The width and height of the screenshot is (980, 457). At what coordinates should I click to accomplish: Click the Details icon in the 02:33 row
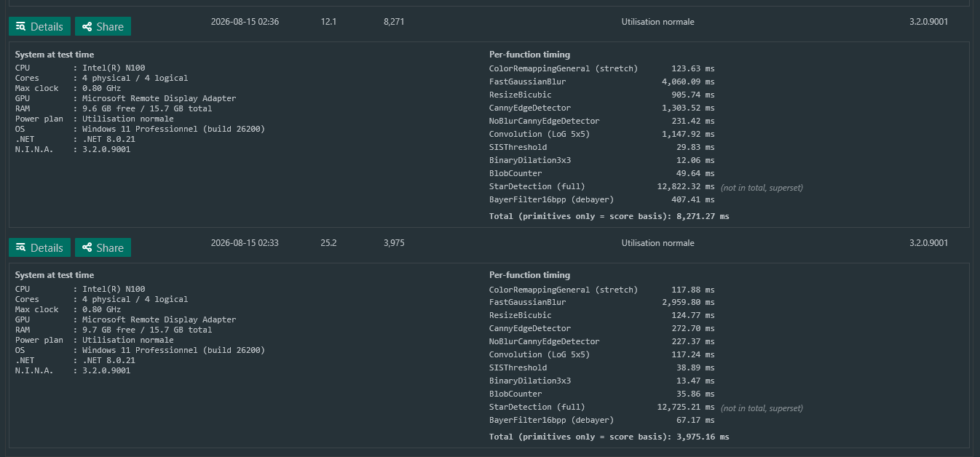pyautogui.click(x=20, y=247)
